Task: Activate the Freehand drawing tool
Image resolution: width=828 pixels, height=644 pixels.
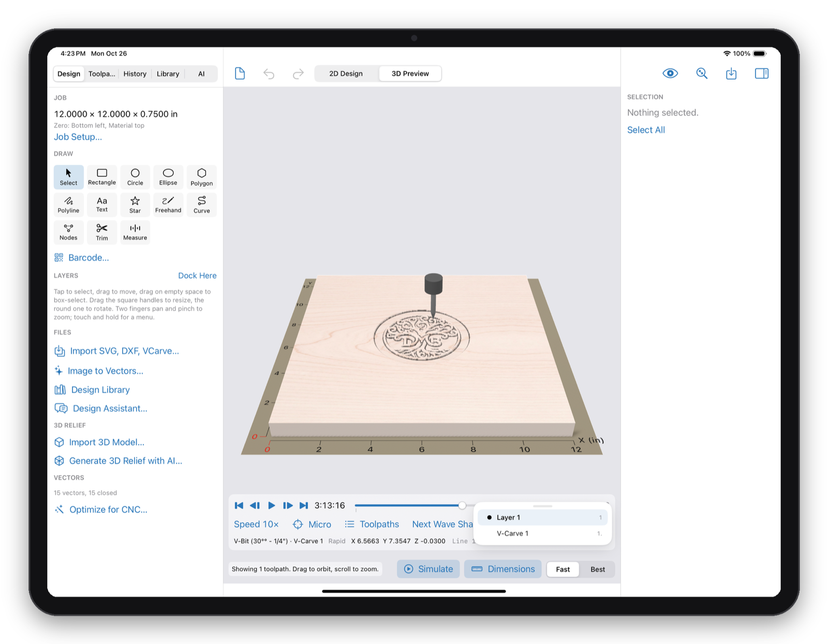Action: [168, 204]
